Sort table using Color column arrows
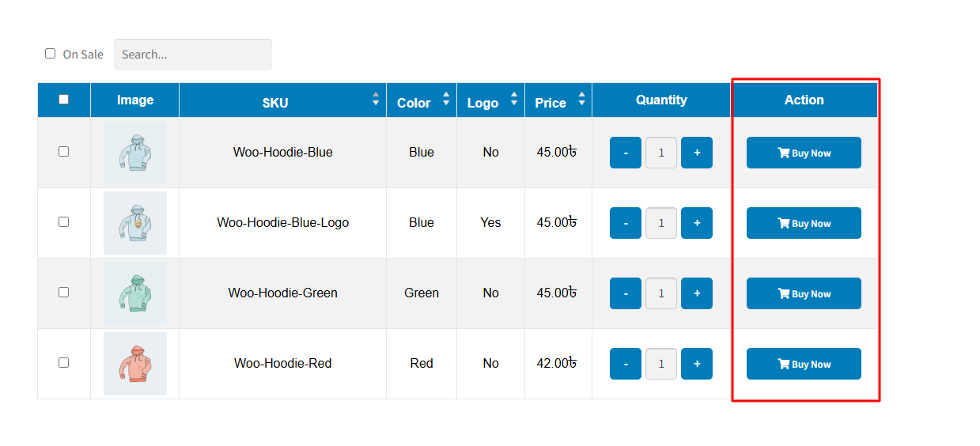 point(446,100)
